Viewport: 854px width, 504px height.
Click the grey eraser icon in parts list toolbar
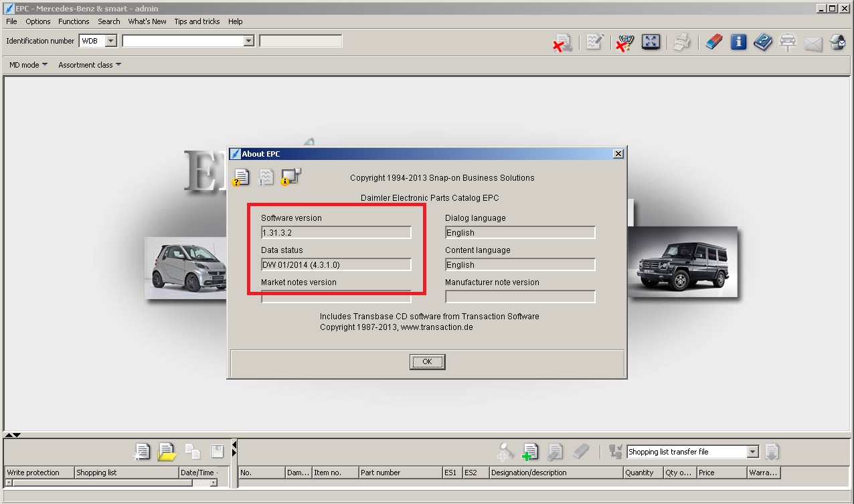coord(581,451)
